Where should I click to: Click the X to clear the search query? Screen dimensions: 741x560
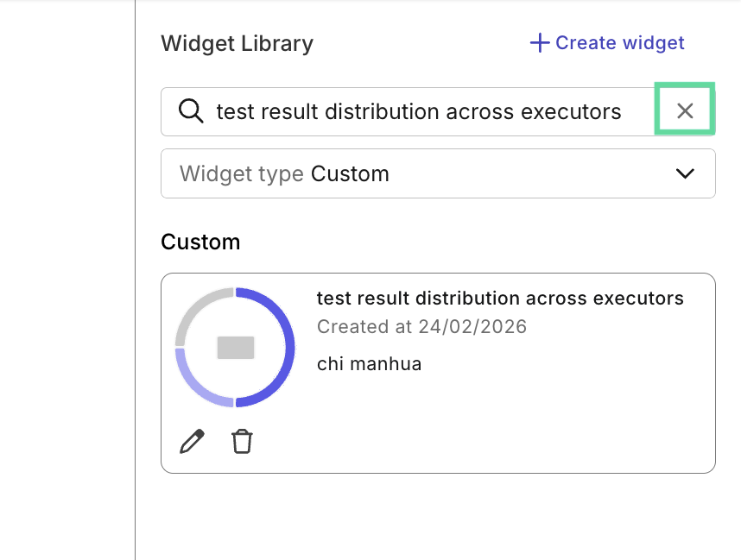tap(685, 110)
